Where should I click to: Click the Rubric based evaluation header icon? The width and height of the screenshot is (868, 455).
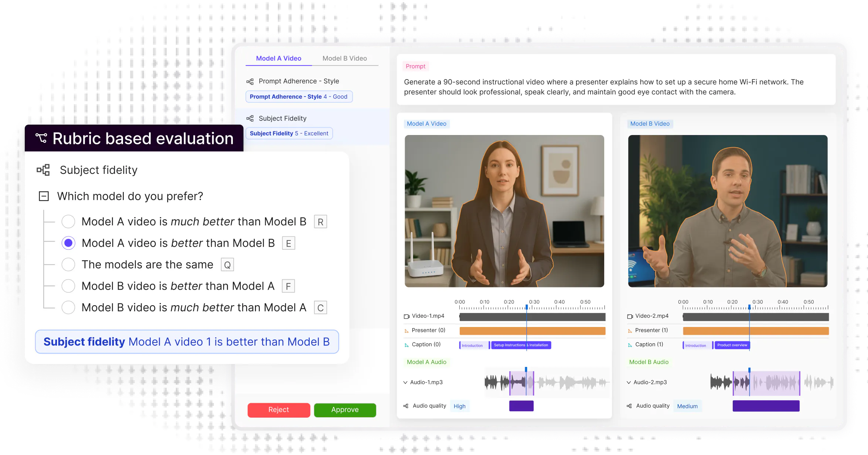[41, 138]
